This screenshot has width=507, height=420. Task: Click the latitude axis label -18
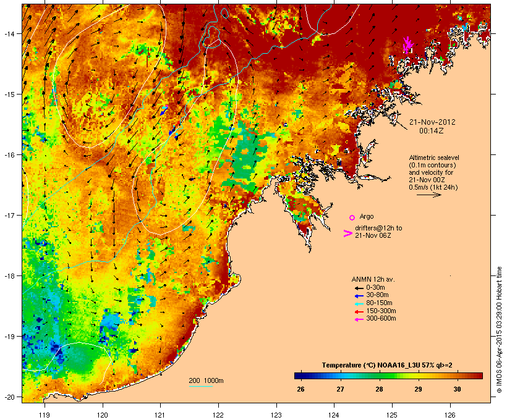coord(9,276)
